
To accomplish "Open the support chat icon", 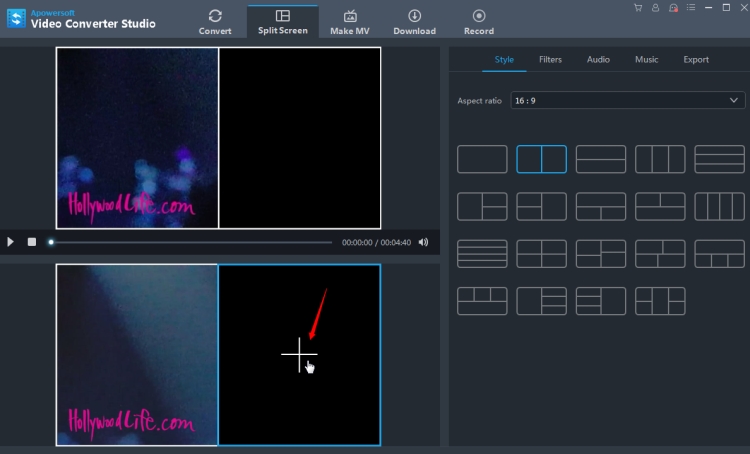I will 673,8.
